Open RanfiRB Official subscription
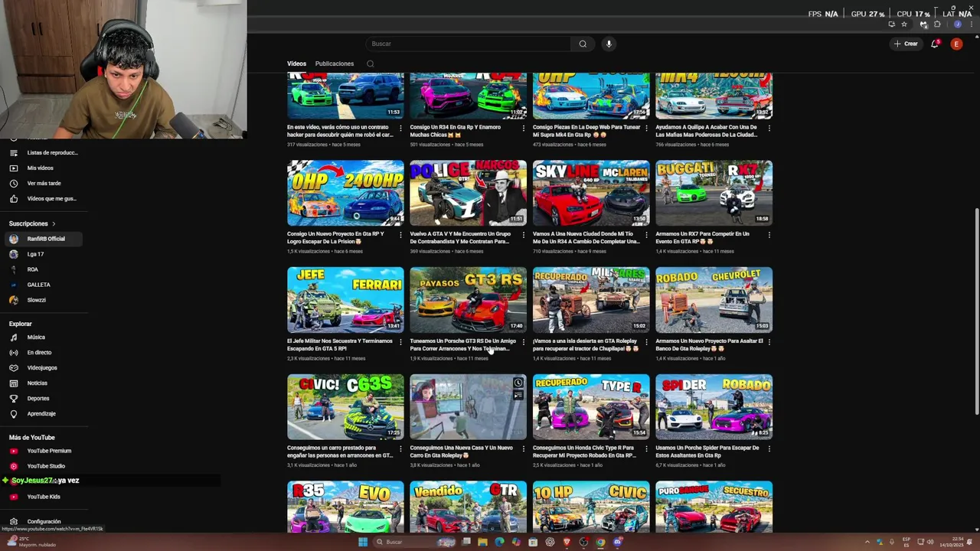Screen dimensions: 980x551 coord(44,239)
